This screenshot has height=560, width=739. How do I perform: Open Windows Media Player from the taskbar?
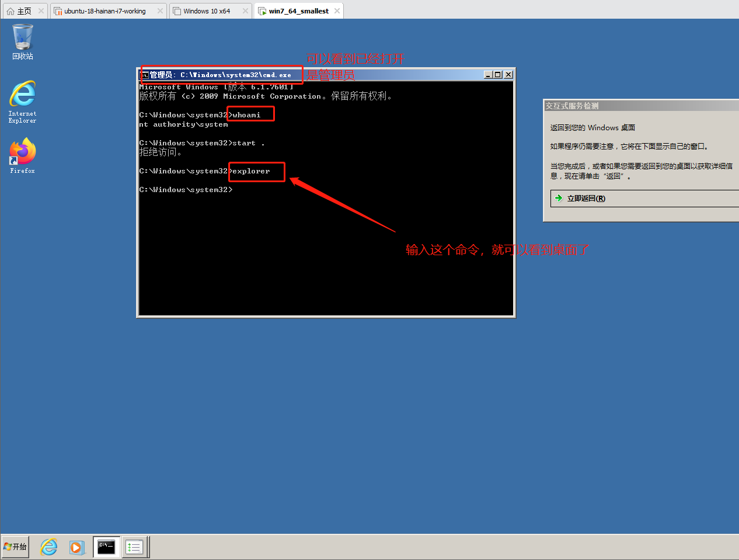[x=77, y=547]
